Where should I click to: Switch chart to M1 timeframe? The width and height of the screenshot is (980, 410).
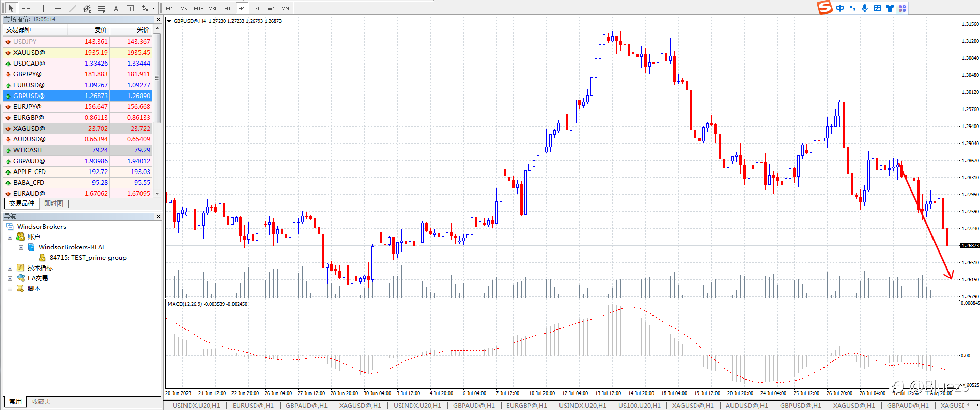coord(169,8)
